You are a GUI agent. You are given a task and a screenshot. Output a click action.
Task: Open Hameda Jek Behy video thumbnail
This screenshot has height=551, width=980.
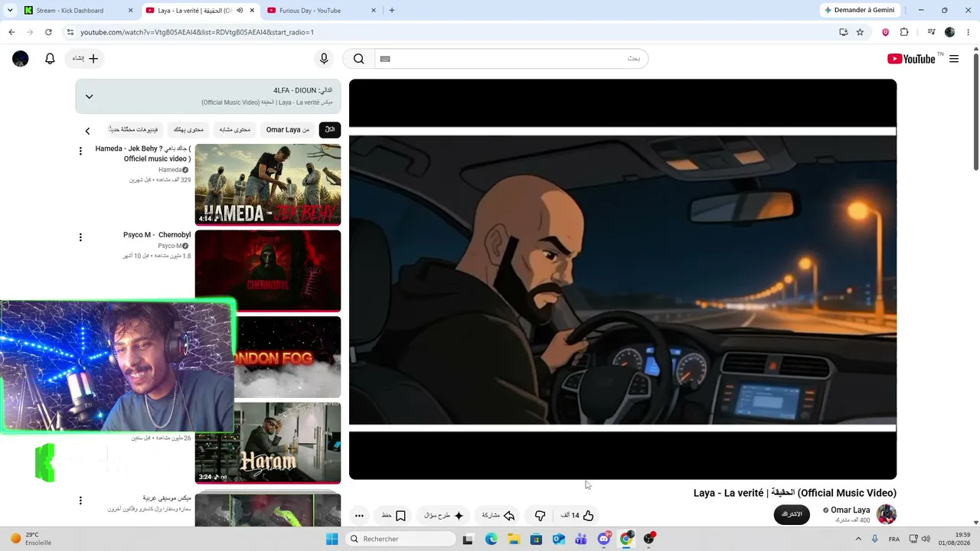point(268,184)
